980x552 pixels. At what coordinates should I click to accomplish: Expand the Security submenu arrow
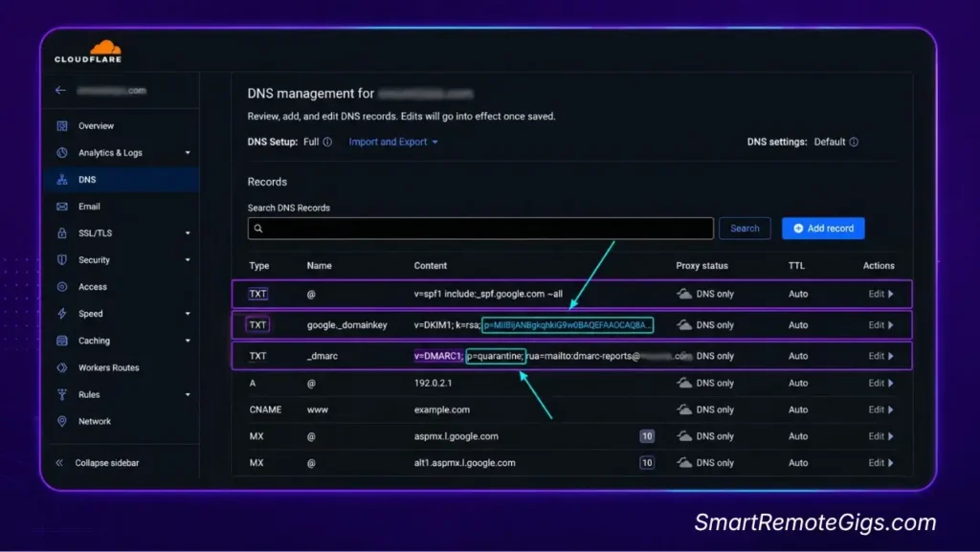[x=188, y=260]
